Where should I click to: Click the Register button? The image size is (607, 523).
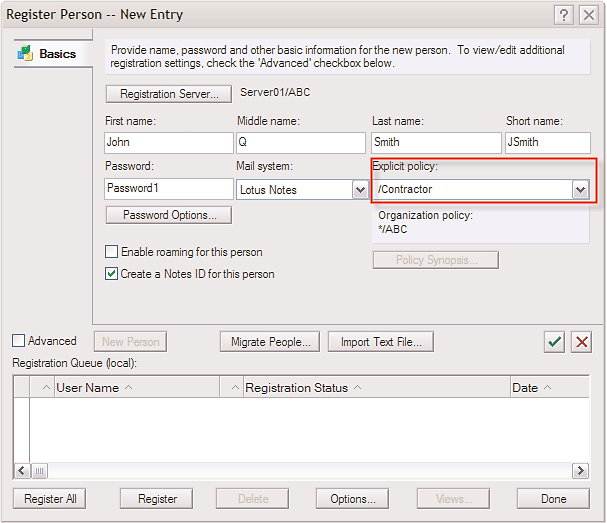click(x=157, y=499)
